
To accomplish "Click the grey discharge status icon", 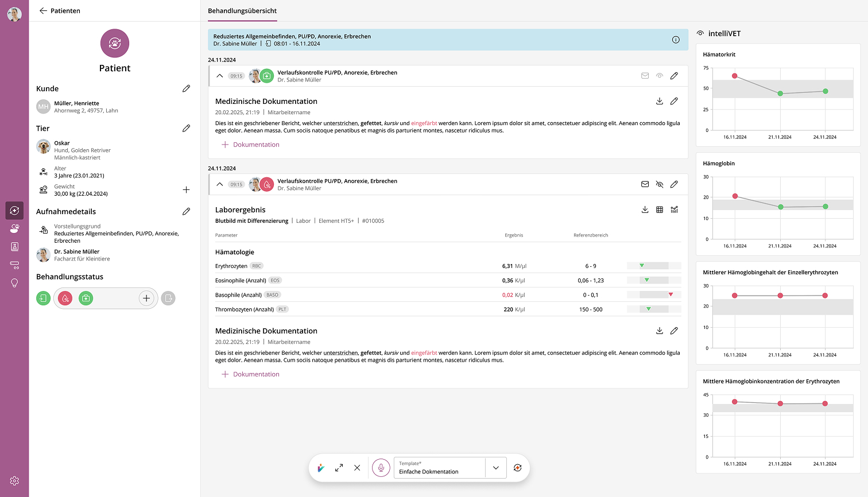I will click(168, 298).
